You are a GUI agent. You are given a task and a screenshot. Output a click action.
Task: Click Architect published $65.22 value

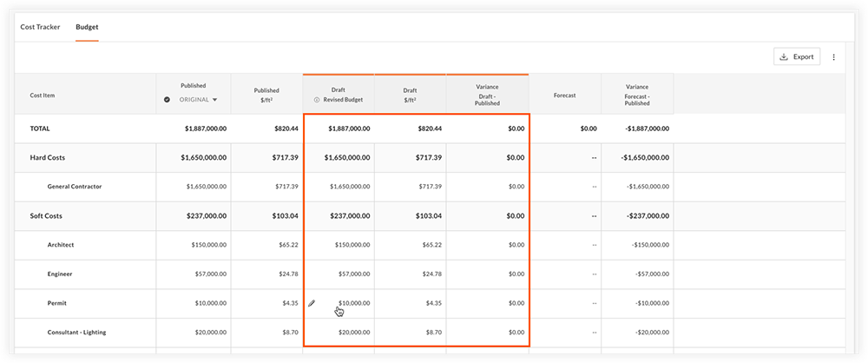pyautogui.click(x=288, y=245)
